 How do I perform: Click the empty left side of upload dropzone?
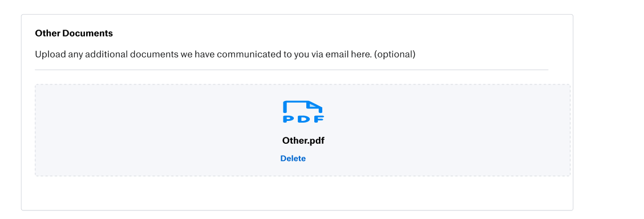[144, 130]
